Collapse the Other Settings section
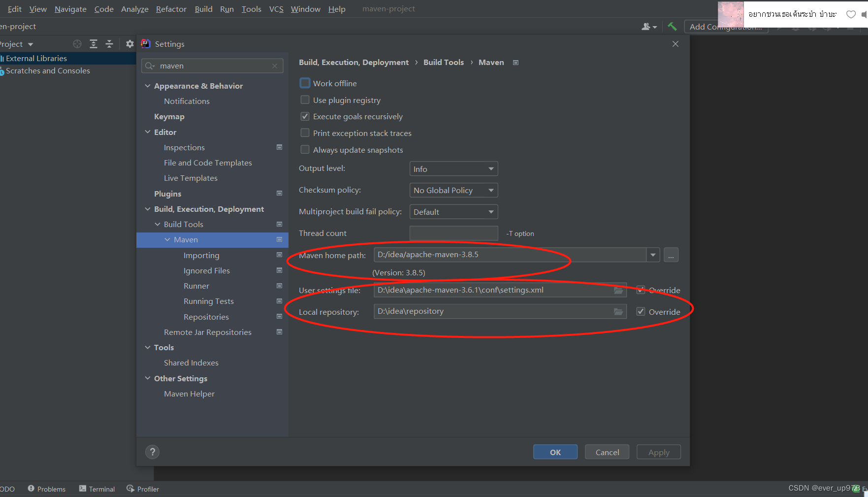Screen dimensions: 868x497 [x=148, y=378]
